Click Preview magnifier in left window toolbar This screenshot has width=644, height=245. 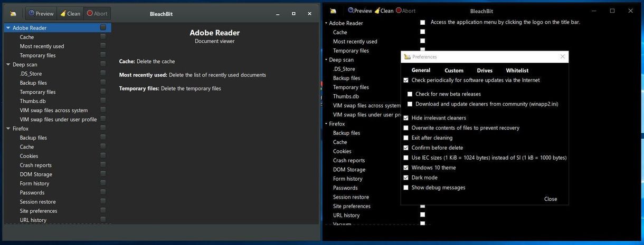[x=41, y=14]
